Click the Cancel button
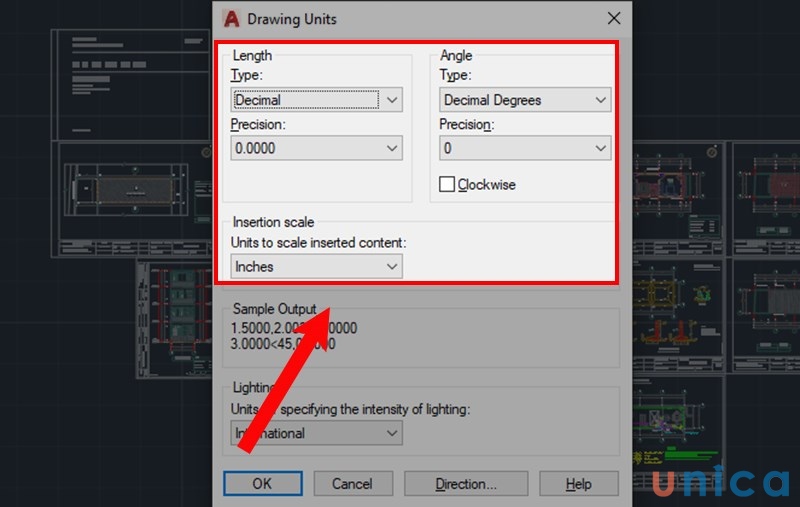 pos(353,484)
